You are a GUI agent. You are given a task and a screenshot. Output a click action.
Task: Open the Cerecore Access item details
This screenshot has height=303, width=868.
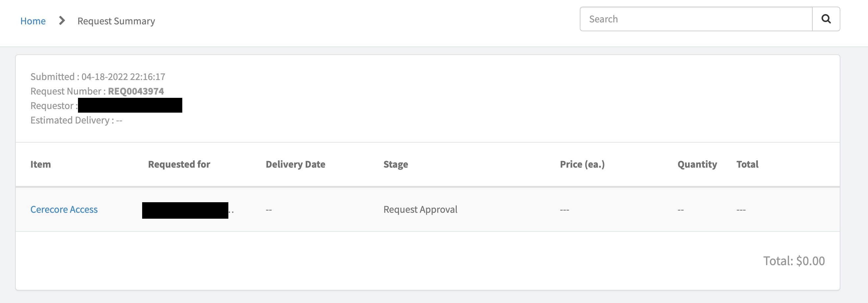click(x=64, y=209)
